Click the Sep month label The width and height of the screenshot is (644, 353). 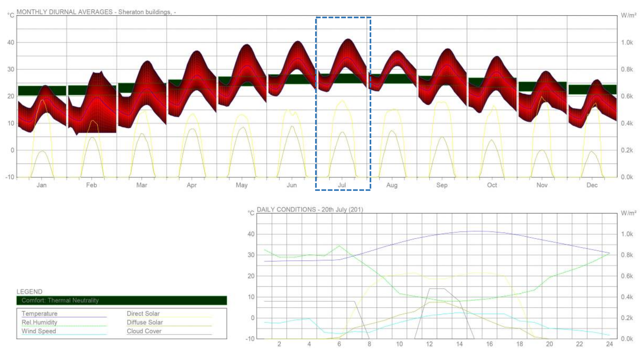tap(442, 185)
